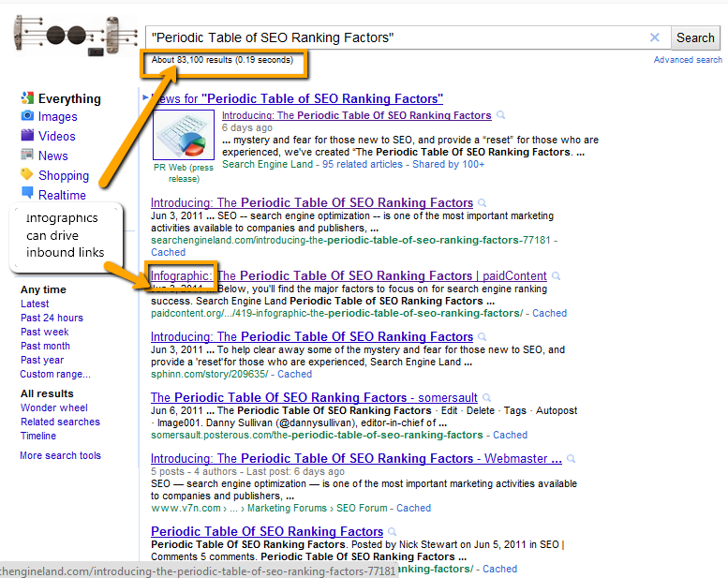Filter results to Past month
728x578 pixels.
point(45,346)
